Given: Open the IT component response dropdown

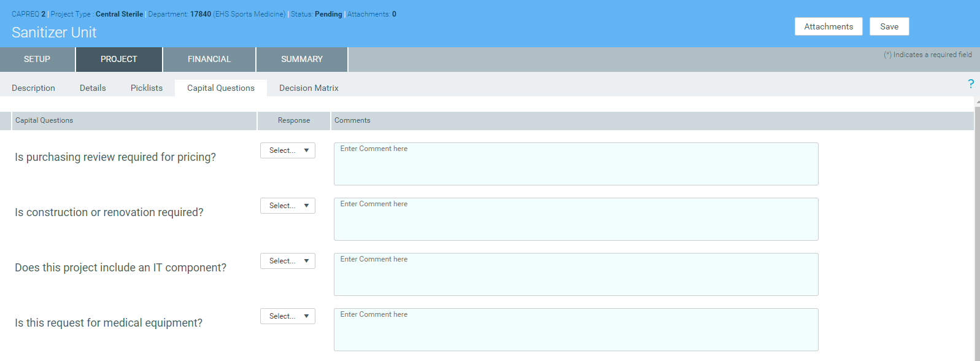Looking at the screenshot, I should point(288,261).
